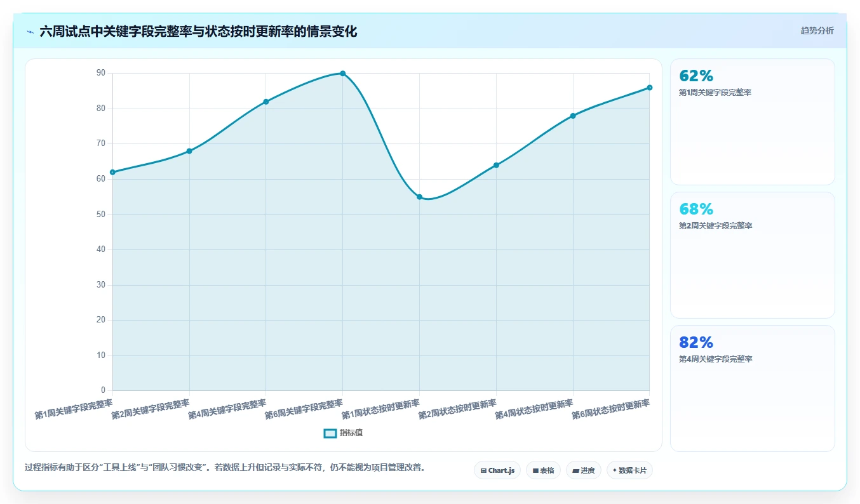Click the 指标值 legend color box

point(330,433)
